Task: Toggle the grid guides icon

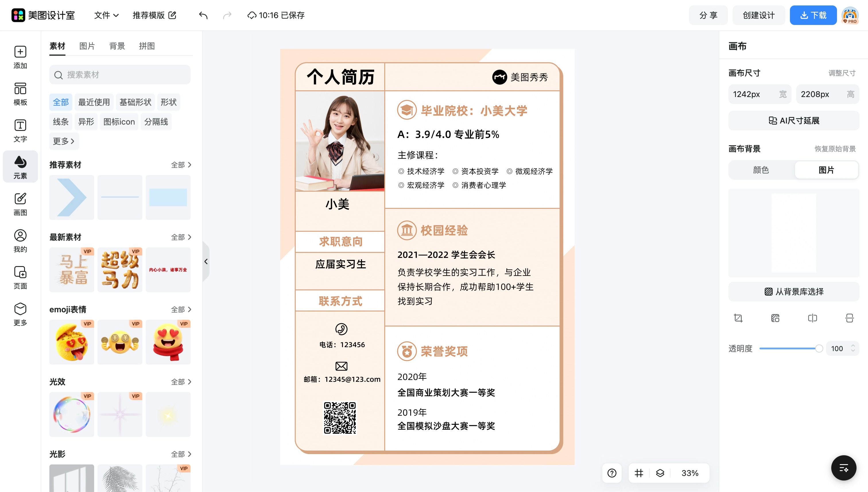Action: tap(639, 473)
